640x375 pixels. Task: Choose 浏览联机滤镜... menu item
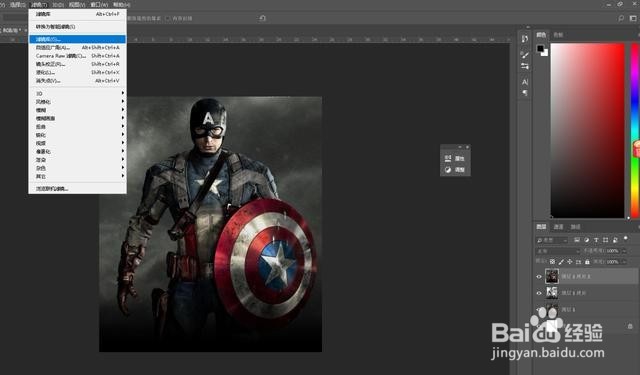pos(78,189)
